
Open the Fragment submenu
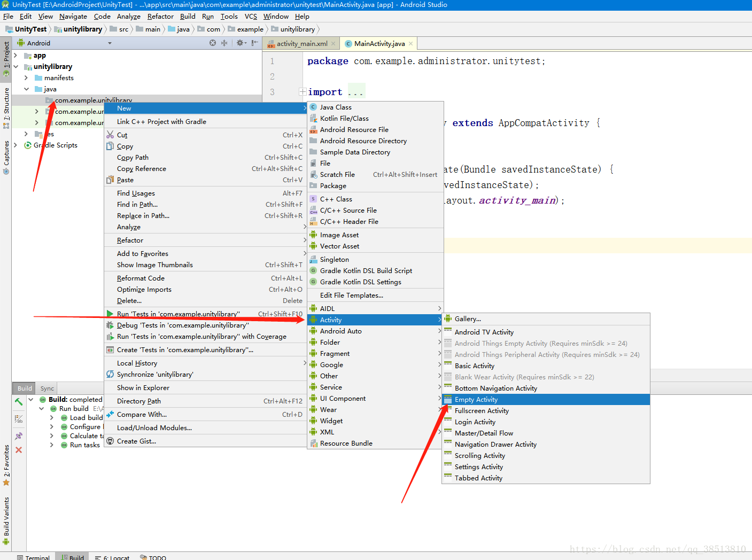(375, 353)
